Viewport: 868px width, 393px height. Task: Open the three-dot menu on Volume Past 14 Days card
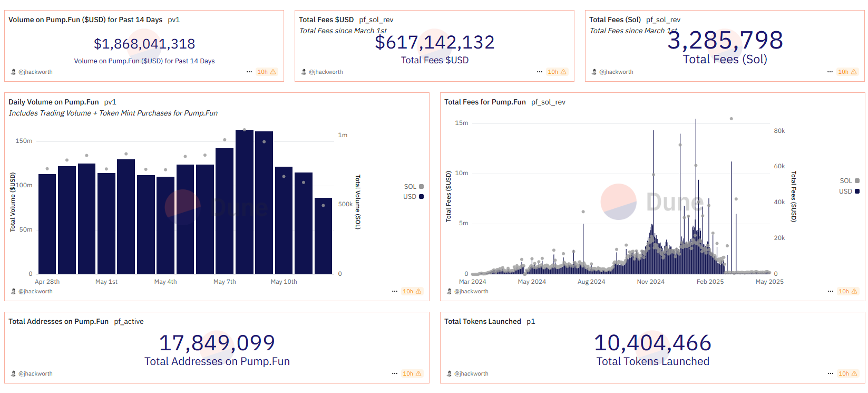[x=249, y=72]
